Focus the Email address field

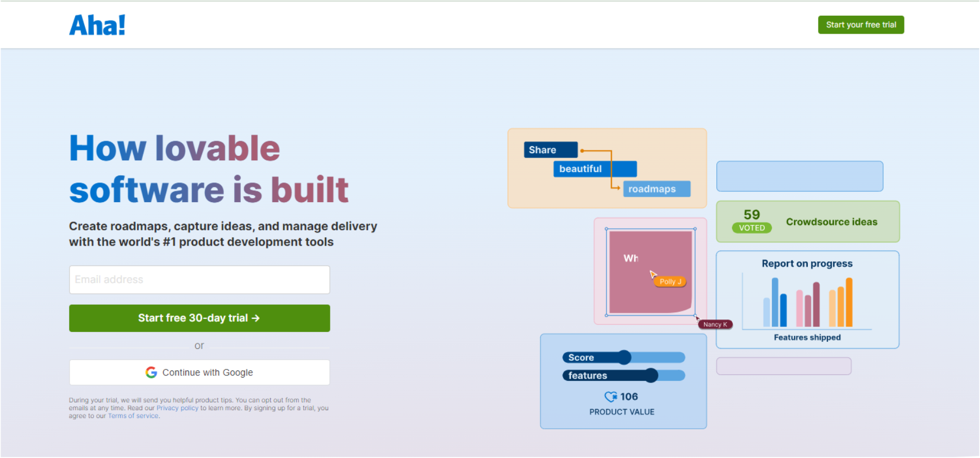pyautogui.click(x=199, y=280)
